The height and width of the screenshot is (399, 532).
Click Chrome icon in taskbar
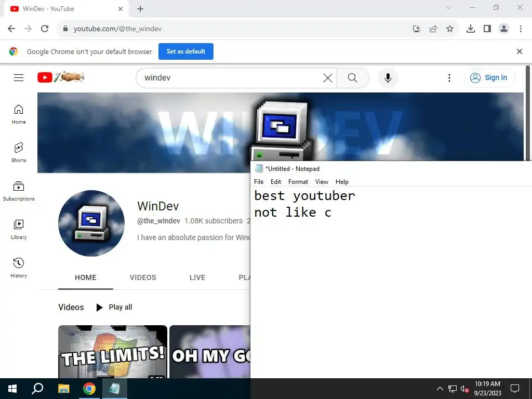click(89, 389)
